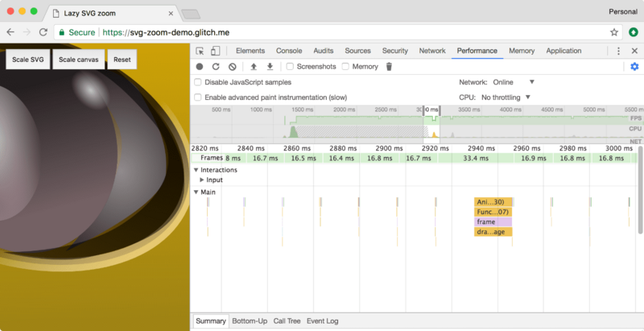Enable the Screenshots checkbox
Screen dimensions: 644x331
(290, 67)
